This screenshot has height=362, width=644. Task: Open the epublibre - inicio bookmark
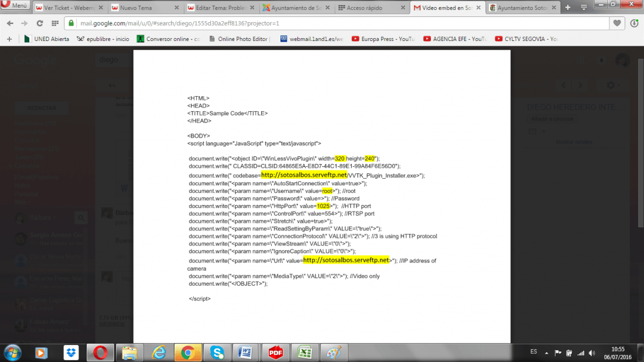pos(103,39)
